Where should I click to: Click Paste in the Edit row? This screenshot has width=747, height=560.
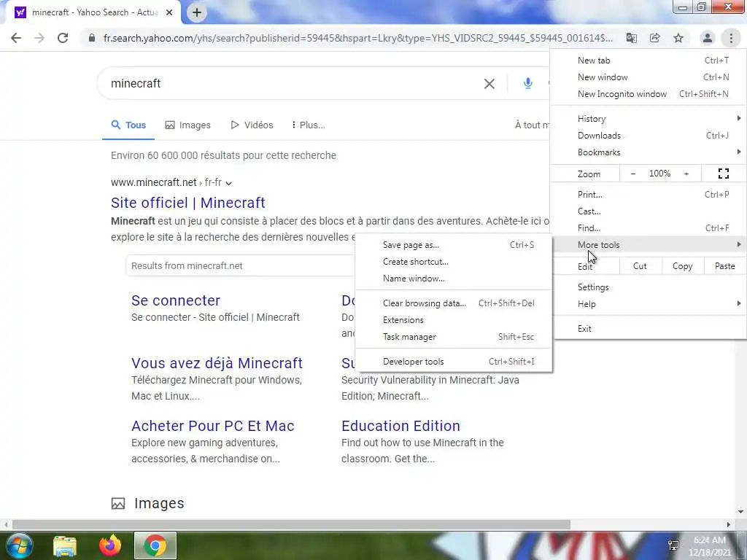(x=724, y=266)
